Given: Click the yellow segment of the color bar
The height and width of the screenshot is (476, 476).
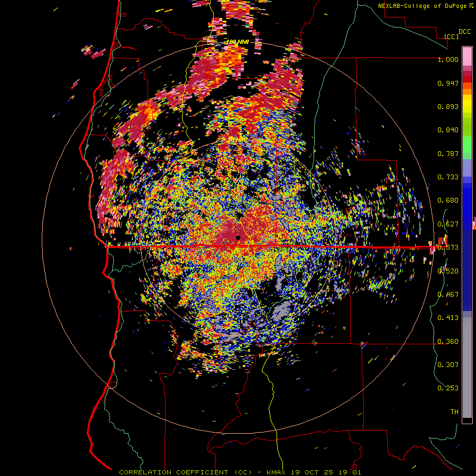Looking at the screenshot, I should click(467, 104).
